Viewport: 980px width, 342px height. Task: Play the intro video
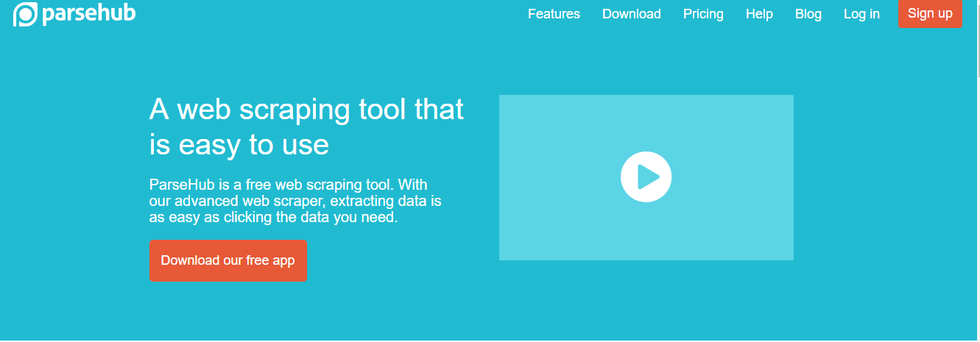tap(646, 177)
